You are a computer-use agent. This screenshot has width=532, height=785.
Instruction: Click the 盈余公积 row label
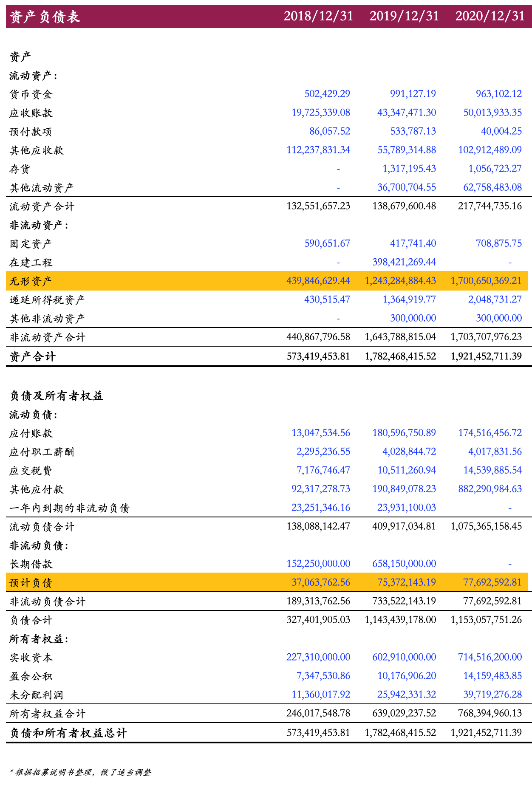coord(31,676)
